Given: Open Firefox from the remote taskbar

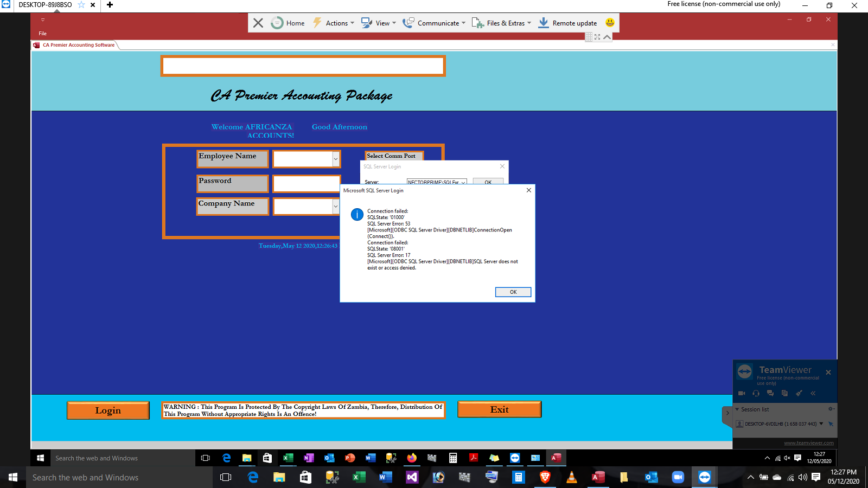Looking at the screenshot, I should point(412,458).
